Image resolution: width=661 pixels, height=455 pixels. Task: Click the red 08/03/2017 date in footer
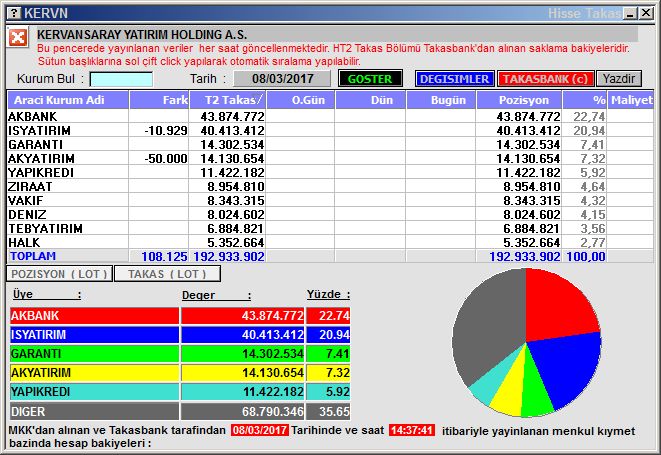(x=260, y=430)
